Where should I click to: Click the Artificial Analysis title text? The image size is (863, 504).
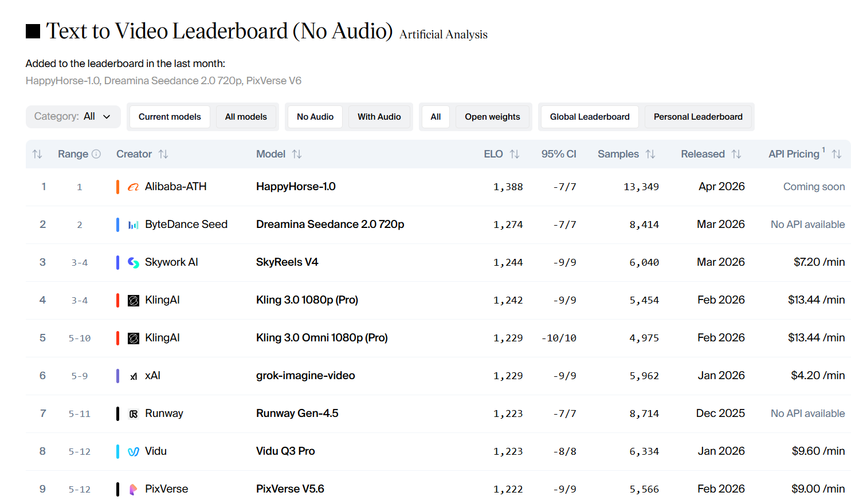click(444, 34)
